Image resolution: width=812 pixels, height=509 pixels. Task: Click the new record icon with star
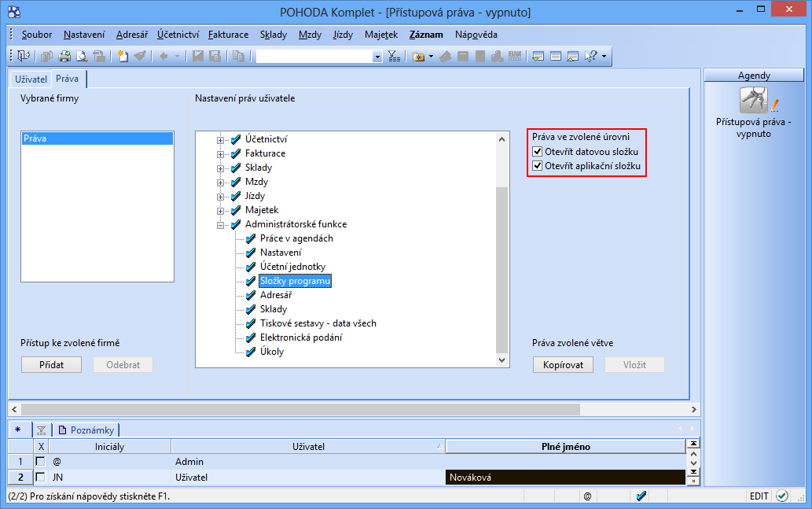[123, 56]
